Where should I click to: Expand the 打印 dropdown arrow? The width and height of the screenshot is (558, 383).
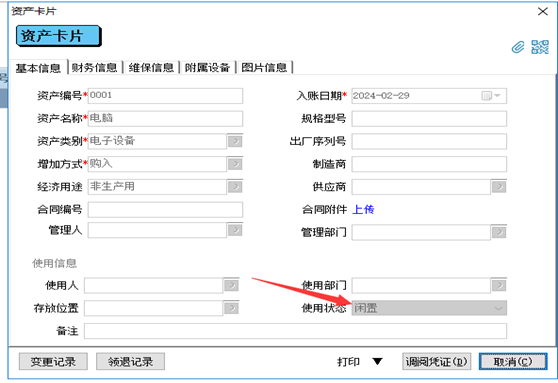(377, 362)
